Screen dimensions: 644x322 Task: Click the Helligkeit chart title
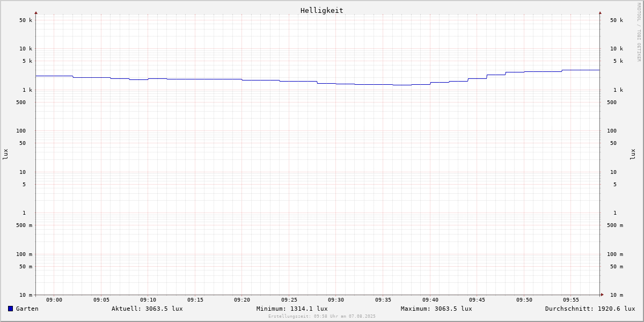tap(322, 10)
